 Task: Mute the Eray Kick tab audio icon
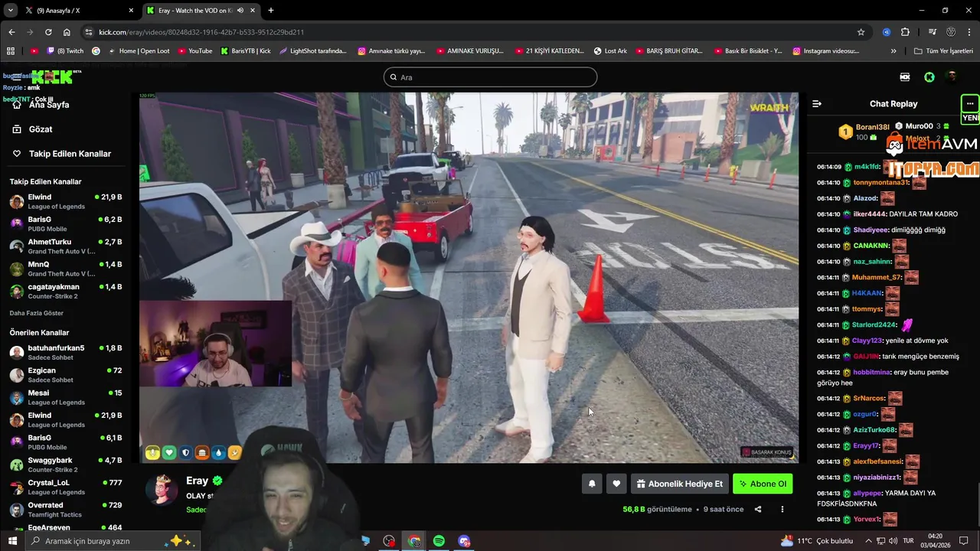[x=240, y=11]
